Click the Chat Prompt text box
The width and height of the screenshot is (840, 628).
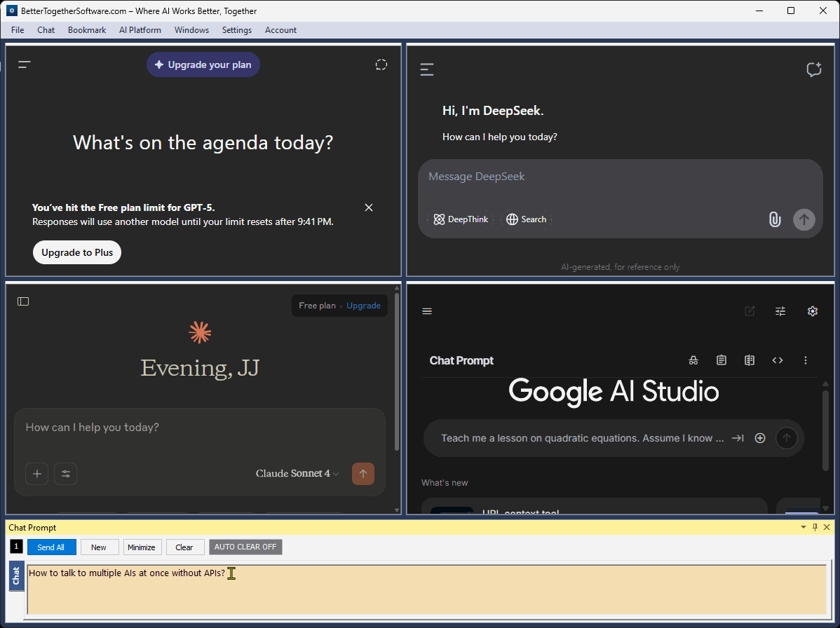click(x=426, y=589)
